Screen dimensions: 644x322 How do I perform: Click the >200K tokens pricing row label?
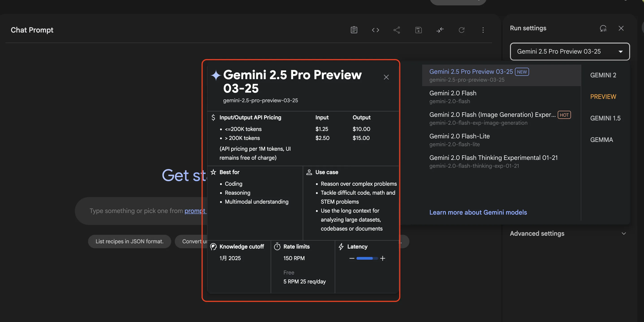pyautogui.click(x=242, y=138)
